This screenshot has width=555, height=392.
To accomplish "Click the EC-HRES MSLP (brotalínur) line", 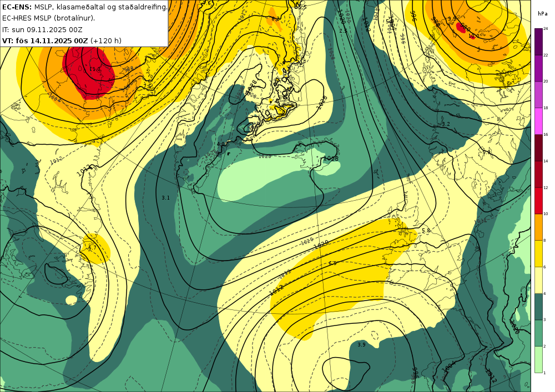I will coord(48,18).
